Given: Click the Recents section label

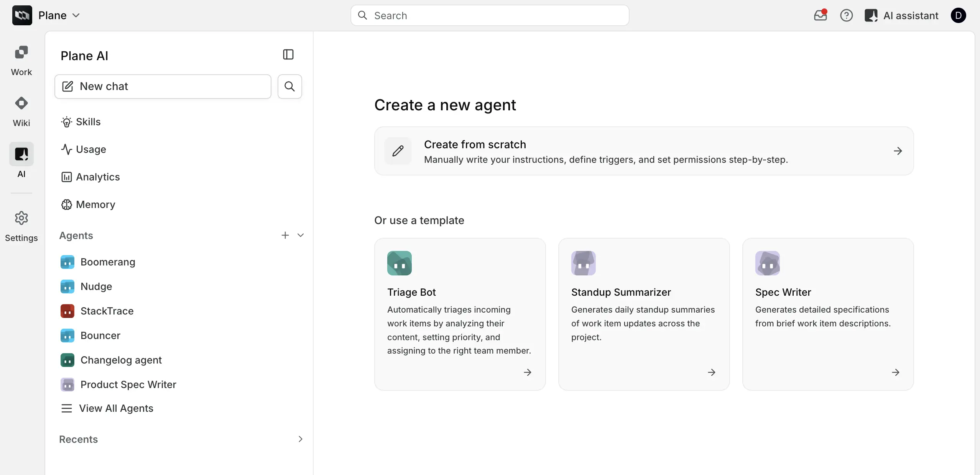Looking at the screenshot, I should click(x=78, y=439).
